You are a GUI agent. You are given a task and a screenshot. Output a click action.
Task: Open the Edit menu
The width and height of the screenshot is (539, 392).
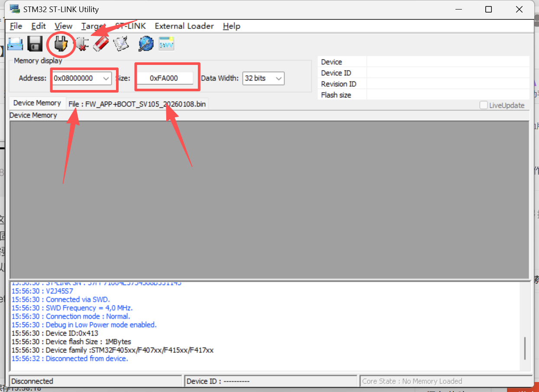pos(39,26)
